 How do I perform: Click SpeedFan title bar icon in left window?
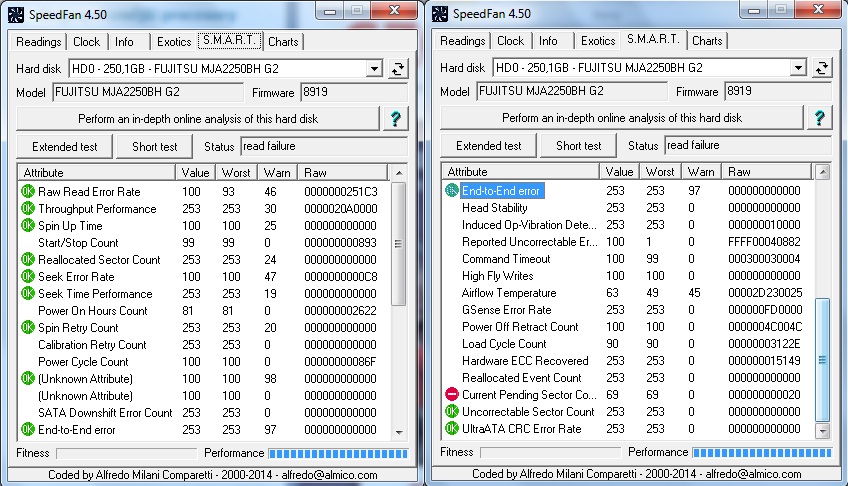click(16, 15)
